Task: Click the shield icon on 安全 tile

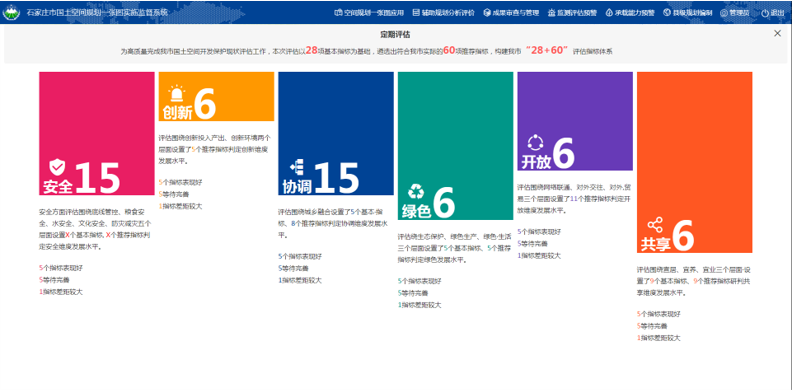Action: (57, 167)
